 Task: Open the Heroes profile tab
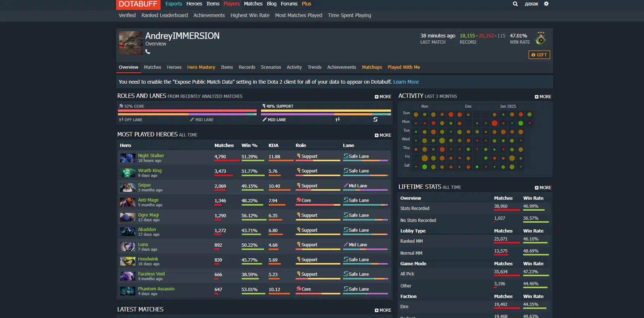coord(174,67)
